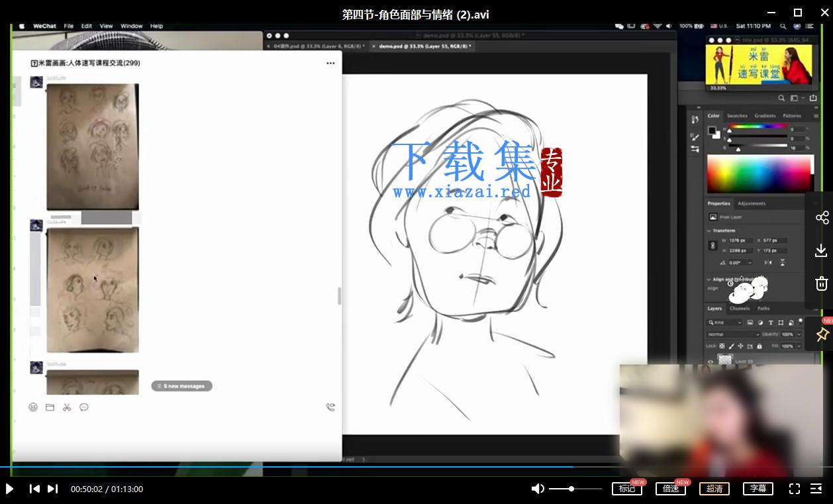
Task: Switch to the Channels panel tab
Action: (740, 309)
